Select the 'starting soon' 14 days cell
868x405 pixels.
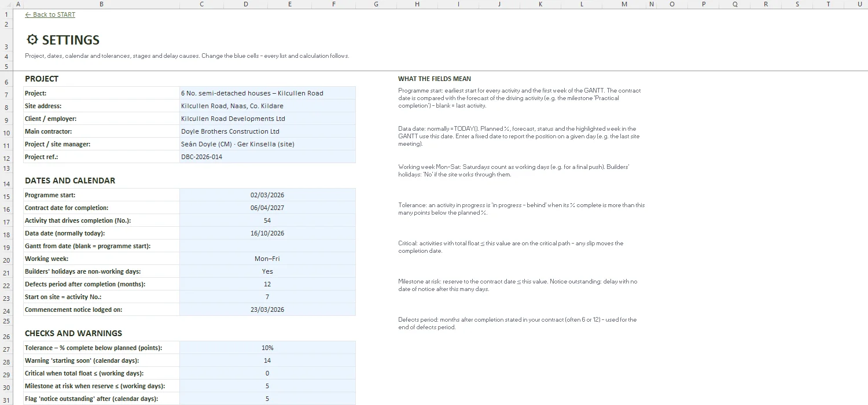point(267,360)
